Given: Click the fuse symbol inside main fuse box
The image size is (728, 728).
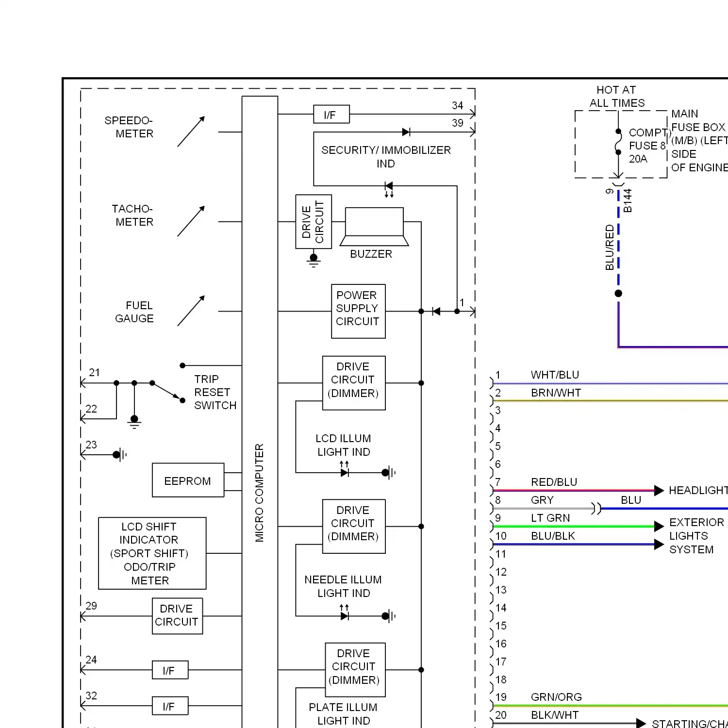Looking at the screenshot, I should [618, 142].
